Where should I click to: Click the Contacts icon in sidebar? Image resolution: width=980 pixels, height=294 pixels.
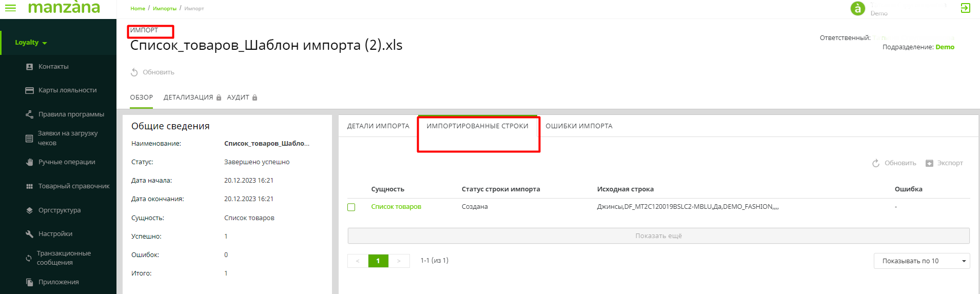click(29, 67)
